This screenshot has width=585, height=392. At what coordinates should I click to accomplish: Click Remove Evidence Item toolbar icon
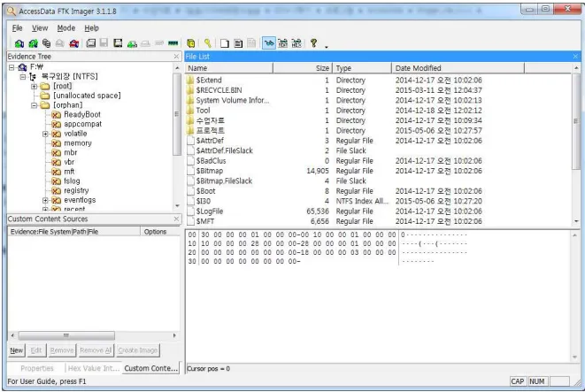coord(59,43)
